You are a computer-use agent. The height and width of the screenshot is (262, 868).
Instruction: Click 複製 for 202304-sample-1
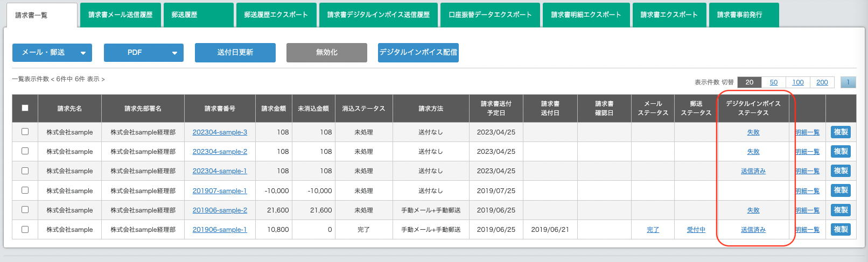coord(841,171)
